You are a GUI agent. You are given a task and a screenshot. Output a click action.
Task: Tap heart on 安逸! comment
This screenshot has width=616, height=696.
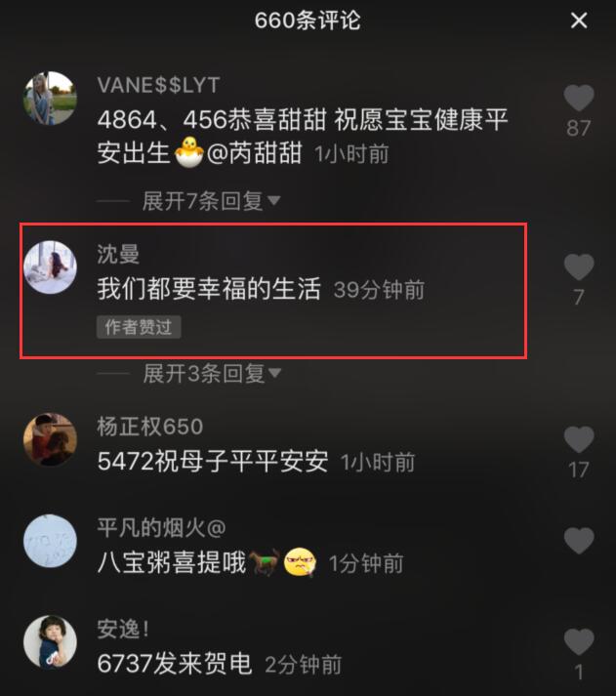[x=579, y=642]
